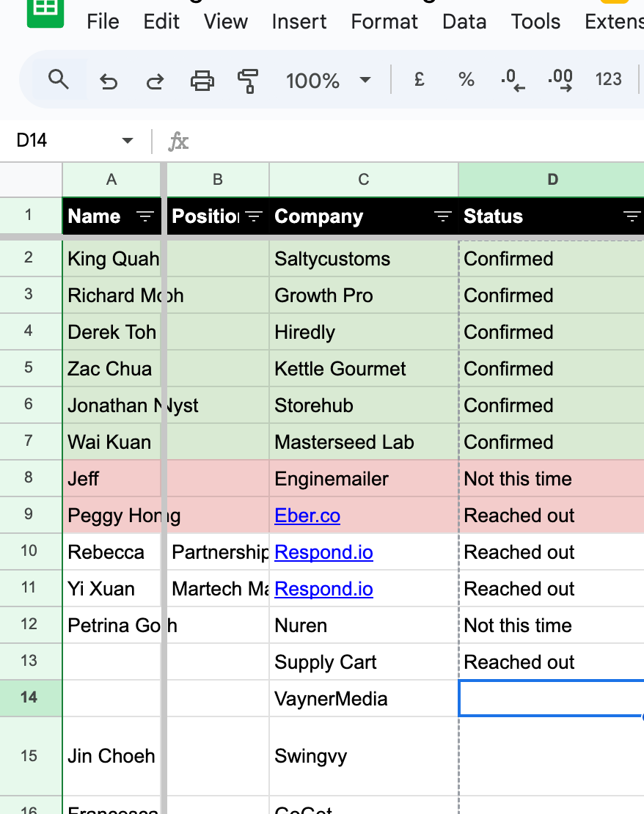The image size is (644, 814).
Task: Open filter on Position column header
Action: click(254, 216)
